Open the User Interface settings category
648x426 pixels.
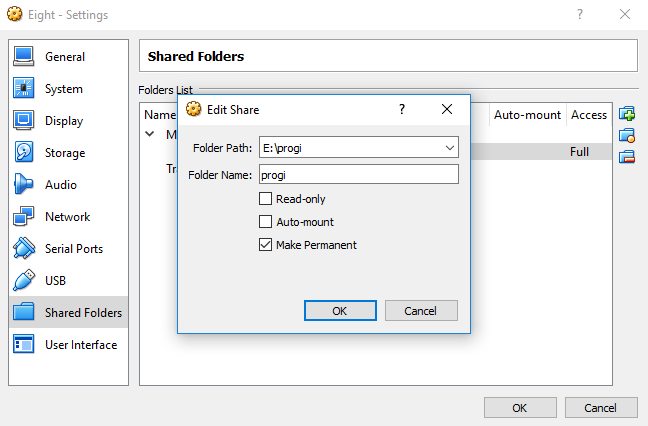pyautogui.click(x=68, y=345)
